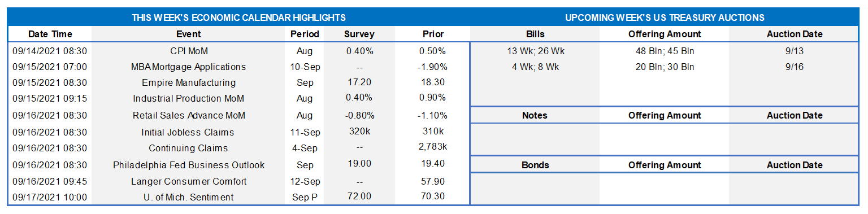Click the '20 Bln; 30 Bln' offering amount
This screenshot has height=214, width=868.
point(665,67)
